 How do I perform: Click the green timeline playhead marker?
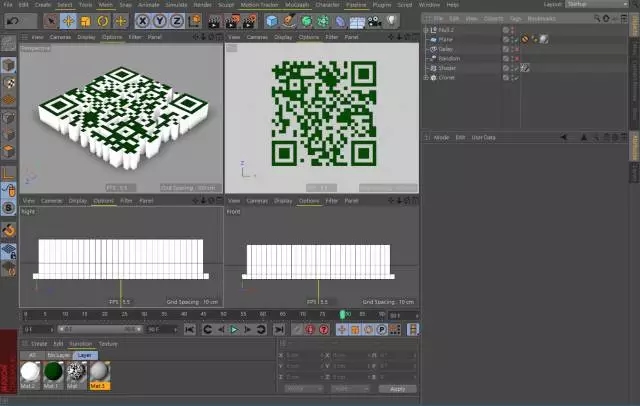343,315
